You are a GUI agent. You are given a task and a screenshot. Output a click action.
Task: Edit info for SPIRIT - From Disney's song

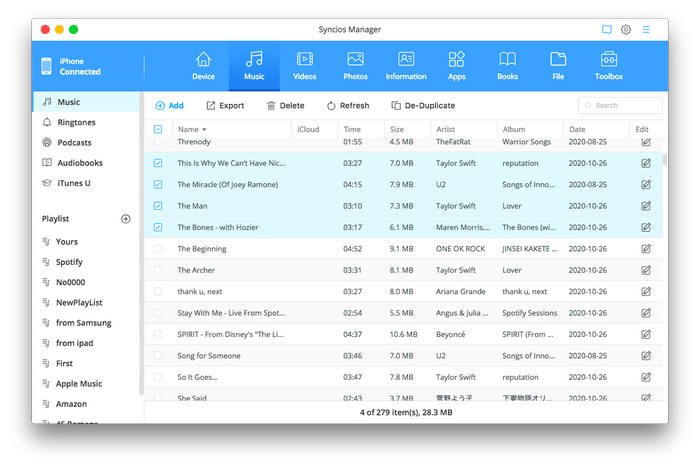tap(646, 334)
